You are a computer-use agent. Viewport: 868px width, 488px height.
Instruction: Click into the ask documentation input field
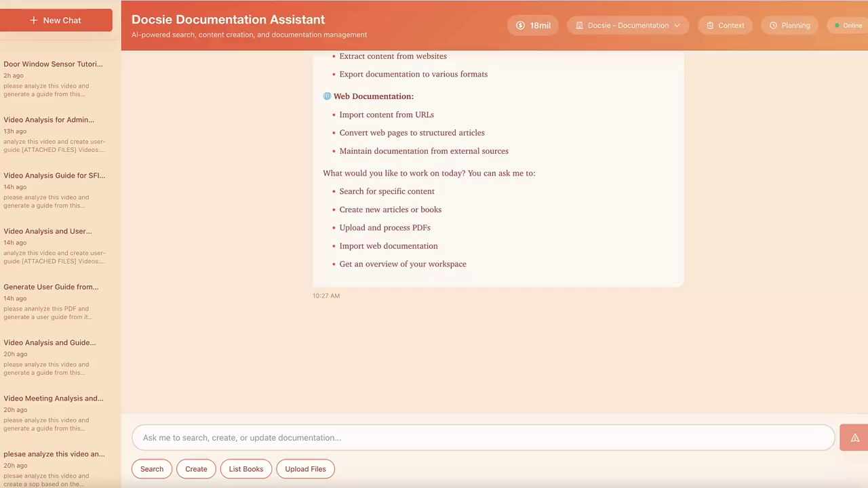pyautogui.click(x=483, y=437)
